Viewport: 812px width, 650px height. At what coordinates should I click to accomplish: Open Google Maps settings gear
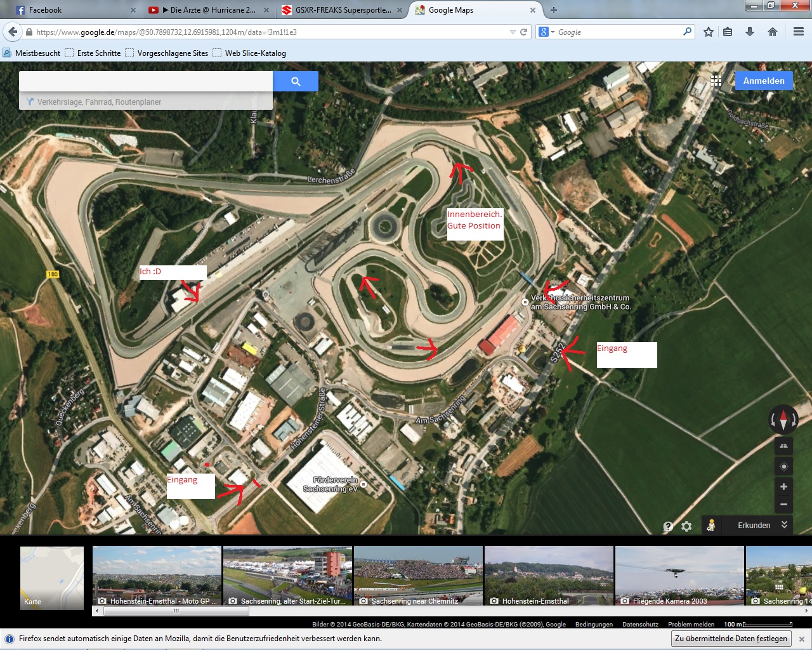point(686,526)
